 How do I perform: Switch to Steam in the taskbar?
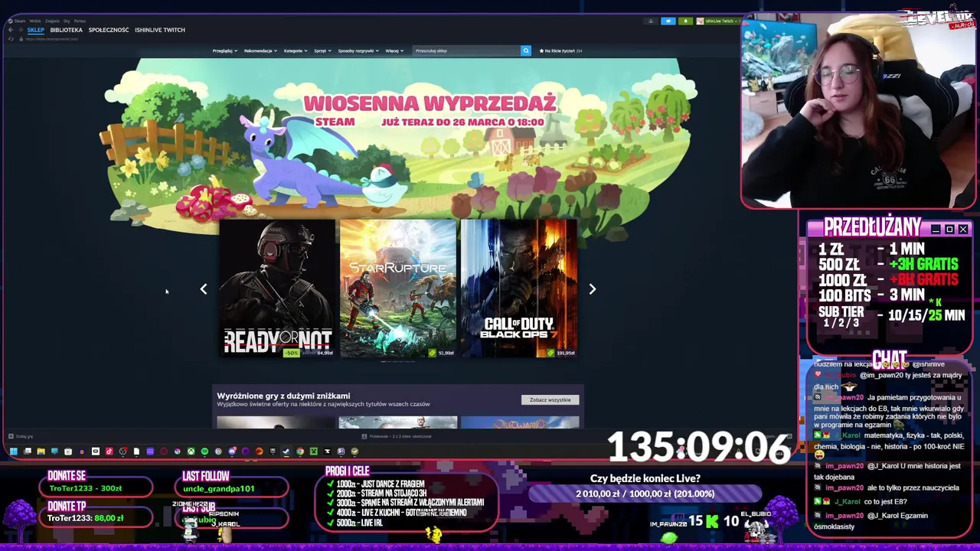pos(286,452)
